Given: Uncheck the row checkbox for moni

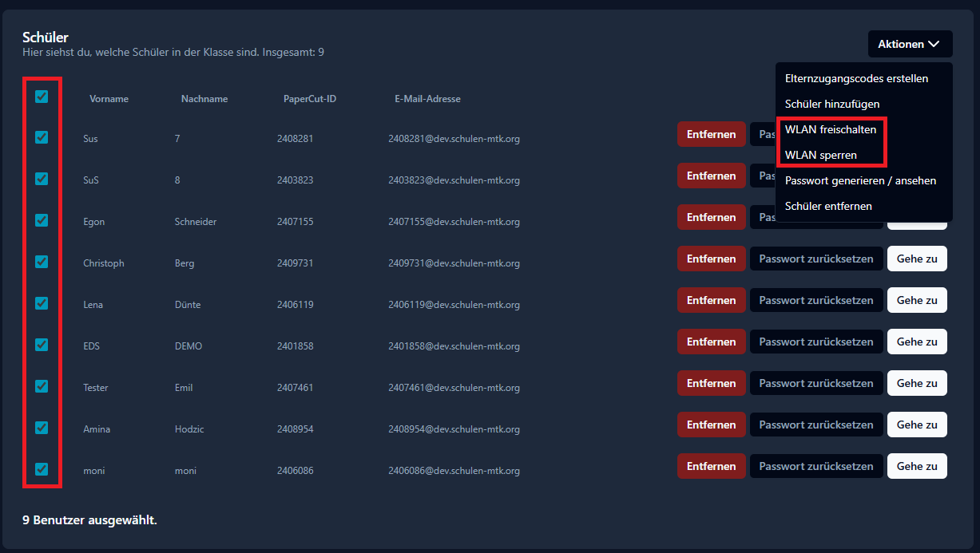Looking at the screenshot, I should 41,469.
